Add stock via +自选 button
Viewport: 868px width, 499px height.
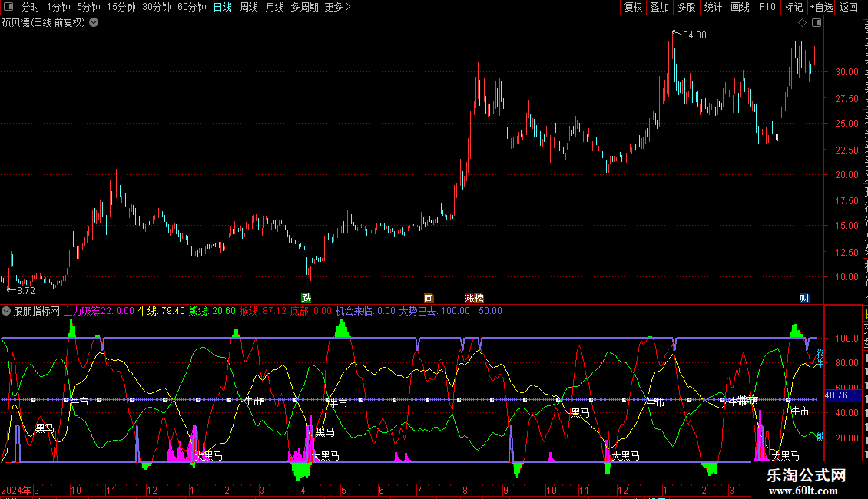(821, 7)
